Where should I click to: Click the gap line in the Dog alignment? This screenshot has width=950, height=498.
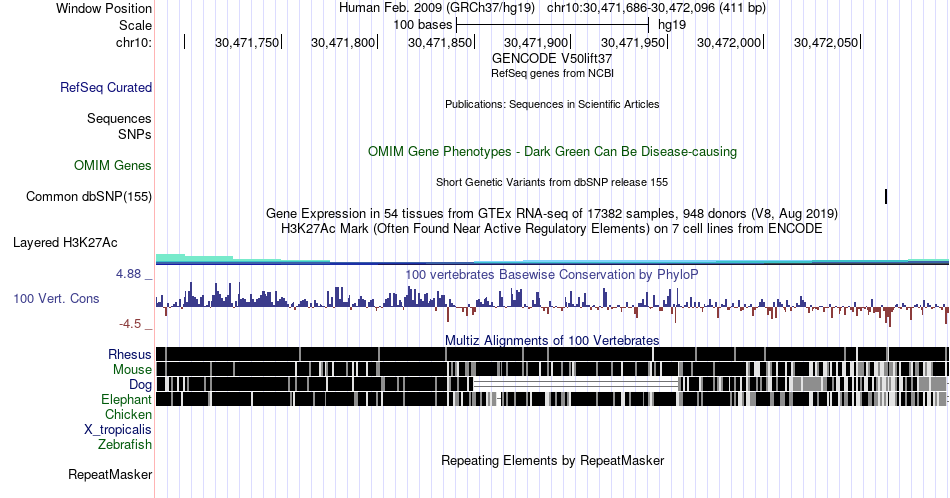pyautogui.click(x=576, y=384)
